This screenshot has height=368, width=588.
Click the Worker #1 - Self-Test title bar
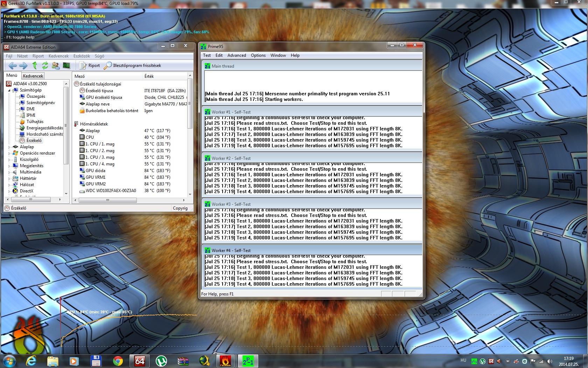click(312, 112)
